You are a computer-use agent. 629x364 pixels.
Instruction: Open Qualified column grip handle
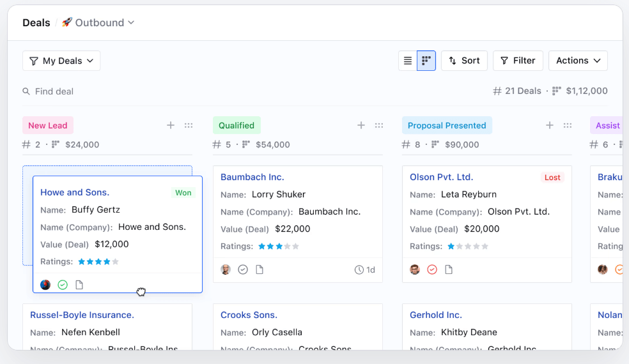tap(379, 125)
